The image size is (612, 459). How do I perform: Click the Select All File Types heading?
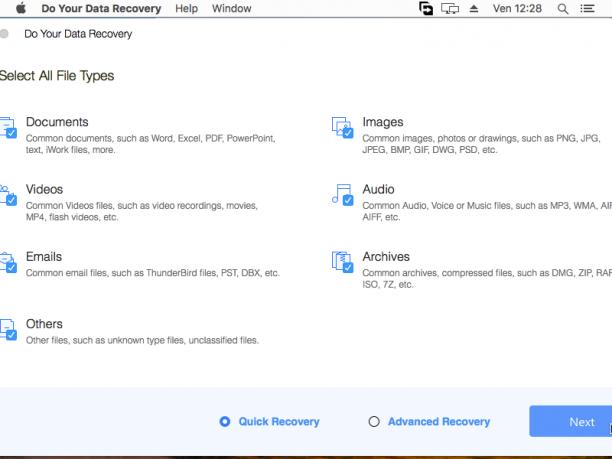click(57, 76)
